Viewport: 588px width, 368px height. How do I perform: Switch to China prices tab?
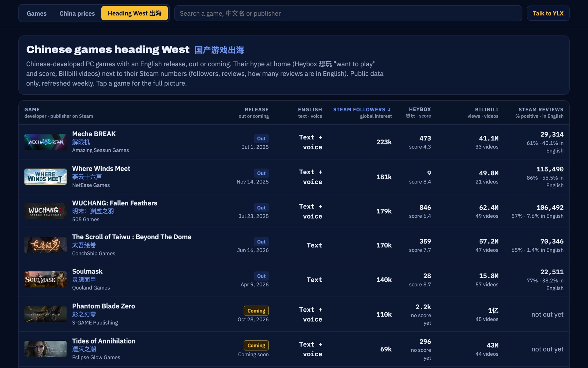77,13
